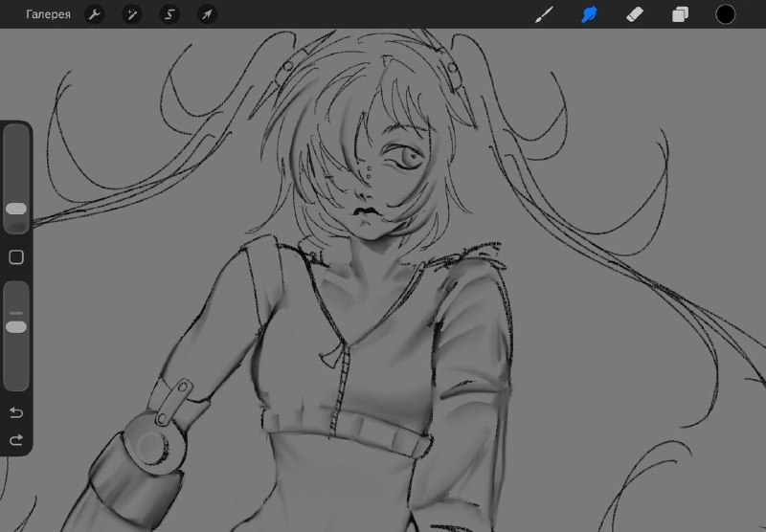Screen dimensions: 766x532
Task: Open the Actions wrench menu
Action: click(x=94, y=14)
